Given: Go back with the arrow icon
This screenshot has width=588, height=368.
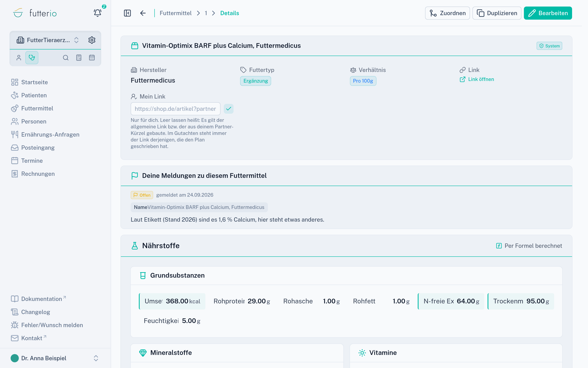Looking at the screenshot, I should pos(143,13).
